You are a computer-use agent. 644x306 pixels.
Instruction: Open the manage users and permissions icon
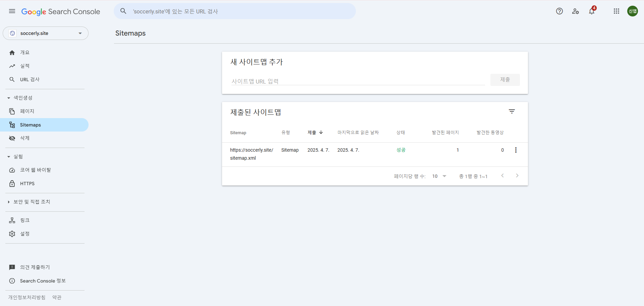(x=576, y=11)
